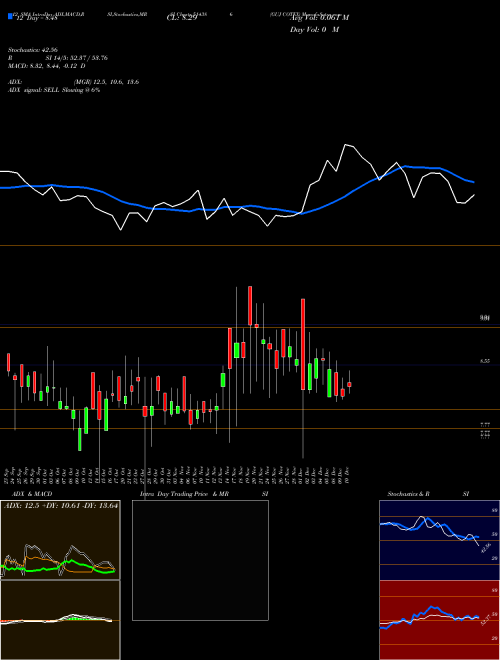Click the 'ADX & MACD' panel title
This screenshot has height=660, width=500.
(x=32, y=494)
